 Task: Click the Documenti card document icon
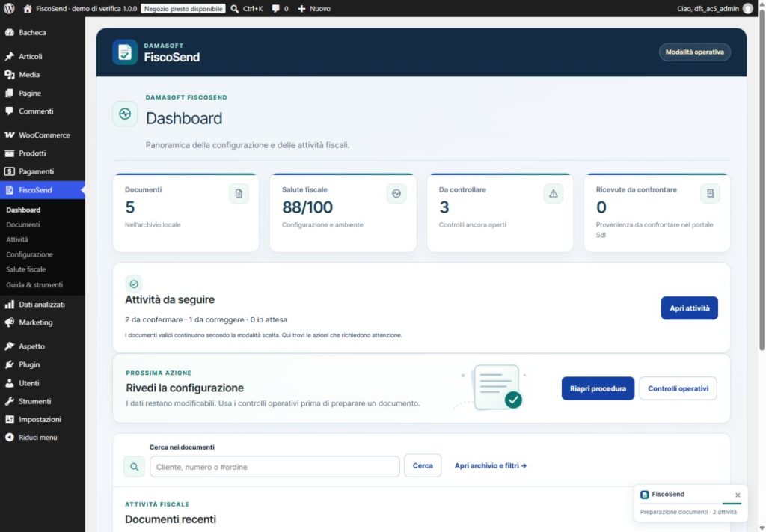tap(239, 194)
